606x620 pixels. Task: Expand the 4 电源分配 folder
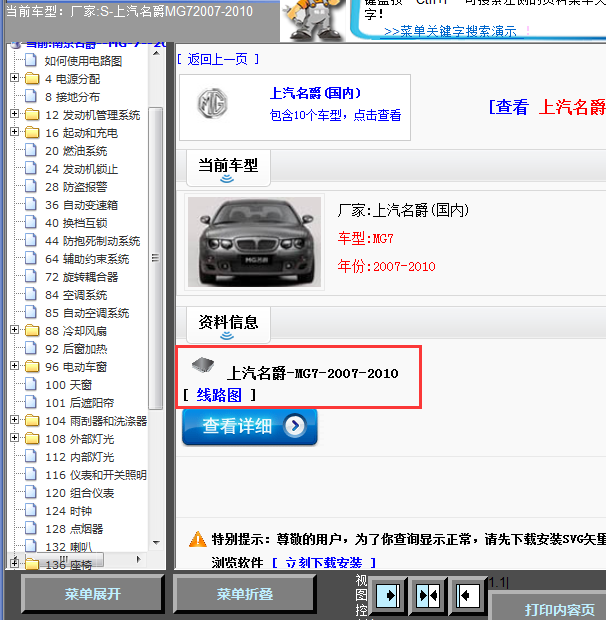click(14, 78)
